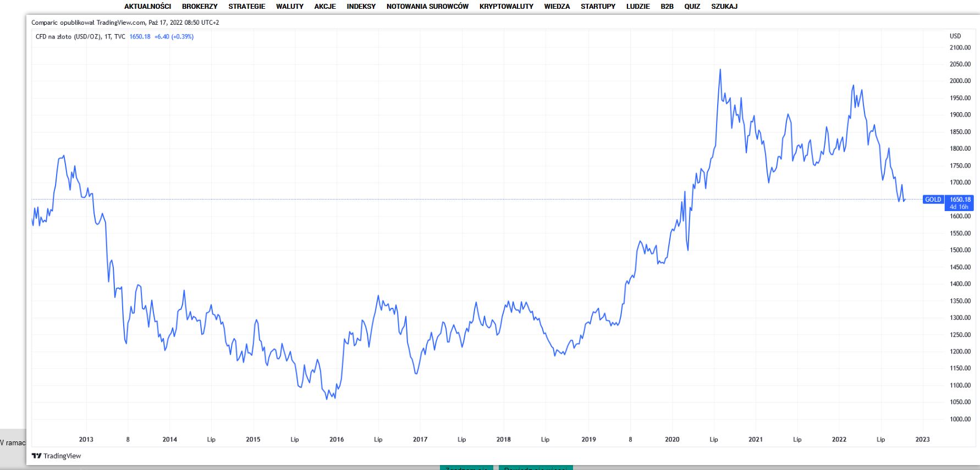Click the 2016 marker on the time axis
This screenshot has width=980, height=470.
(337, 439)
